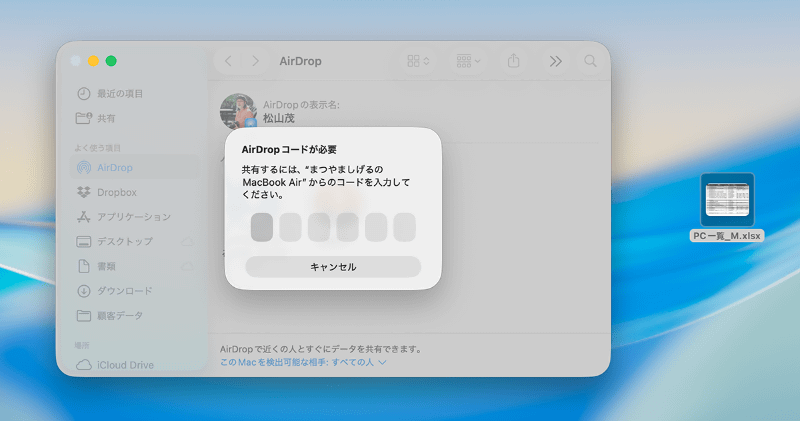Click the cloud icon beside iCloud Drive

(x=84, y=365)
